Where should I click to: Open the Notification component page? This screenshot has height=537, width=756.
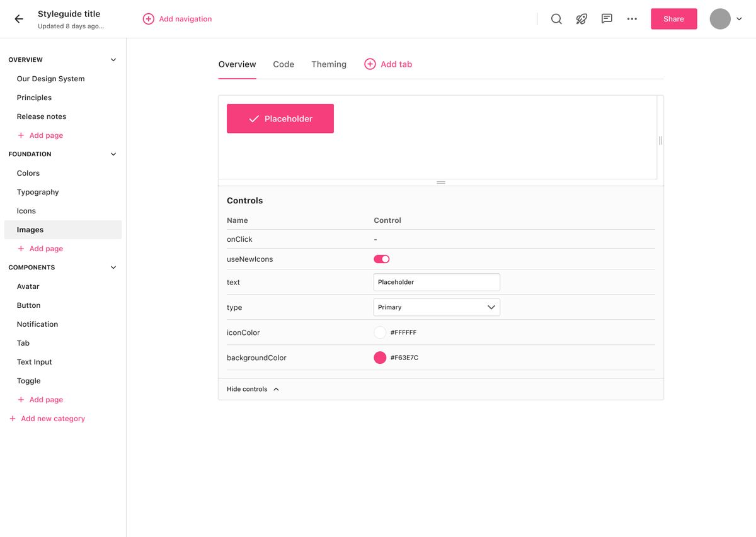[37, 324]
